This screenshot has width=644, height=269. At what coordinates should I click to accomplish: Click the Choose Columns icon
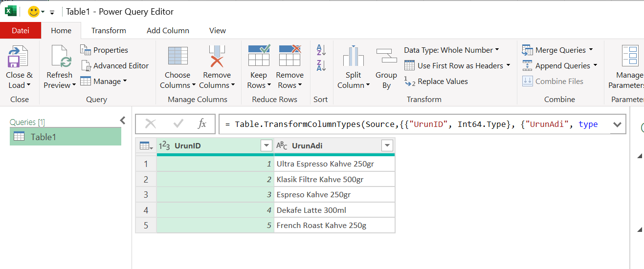click(x=178, y=57)
